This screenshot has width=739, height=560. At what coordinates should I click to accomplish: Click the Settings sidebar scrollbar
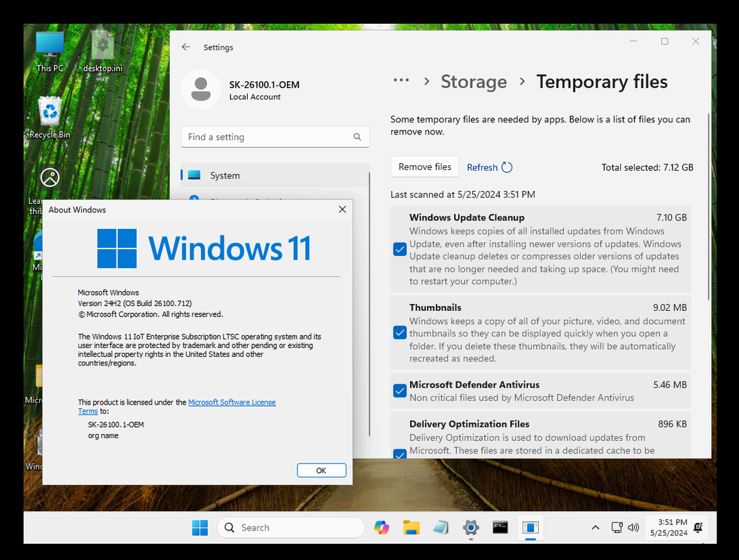369,304
